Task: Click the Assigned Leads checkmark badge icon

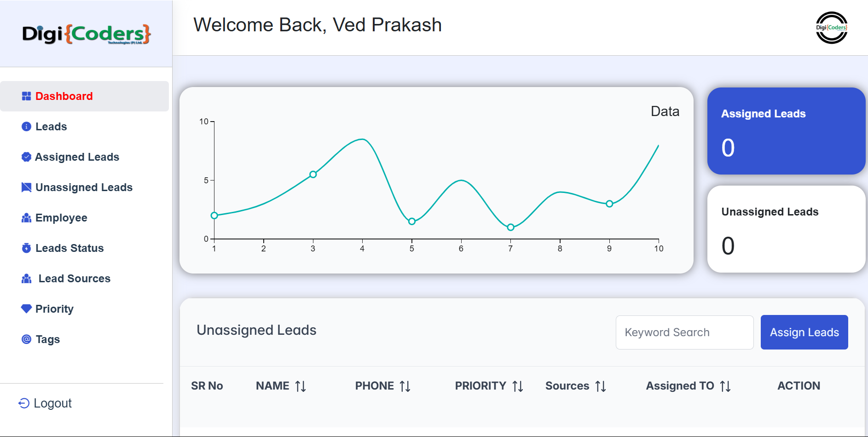Action: (26, 157)
